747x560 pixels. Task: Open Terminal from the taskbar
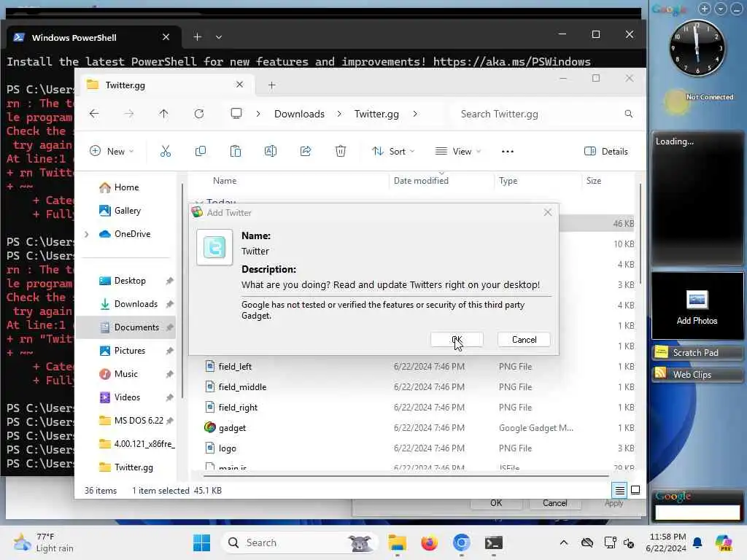(x=494, y=542)
